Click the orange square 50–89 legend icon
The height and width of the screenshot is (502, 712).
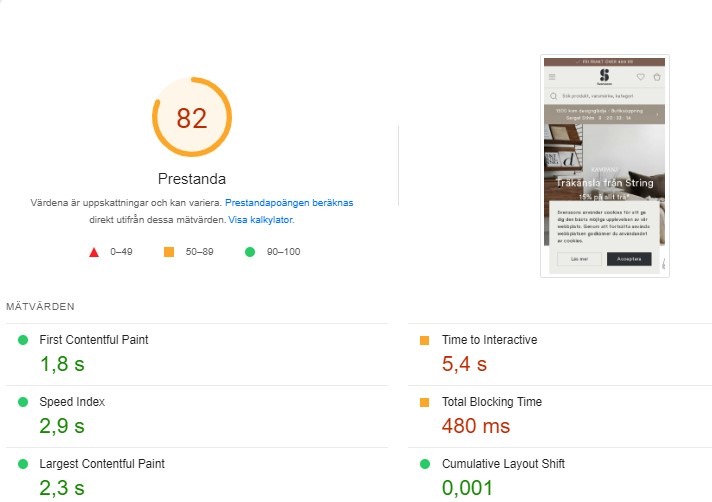(x=169, y=252)
